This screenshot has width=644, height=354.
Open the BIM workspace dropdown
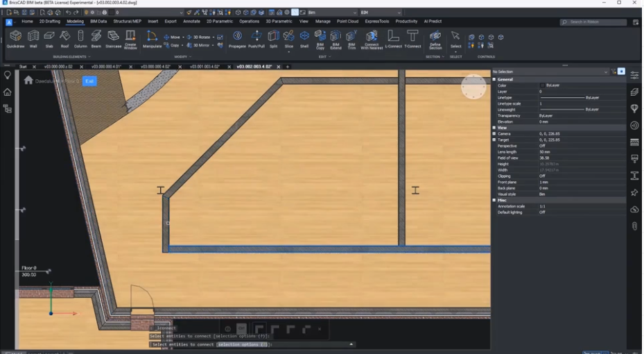(380, 12)
